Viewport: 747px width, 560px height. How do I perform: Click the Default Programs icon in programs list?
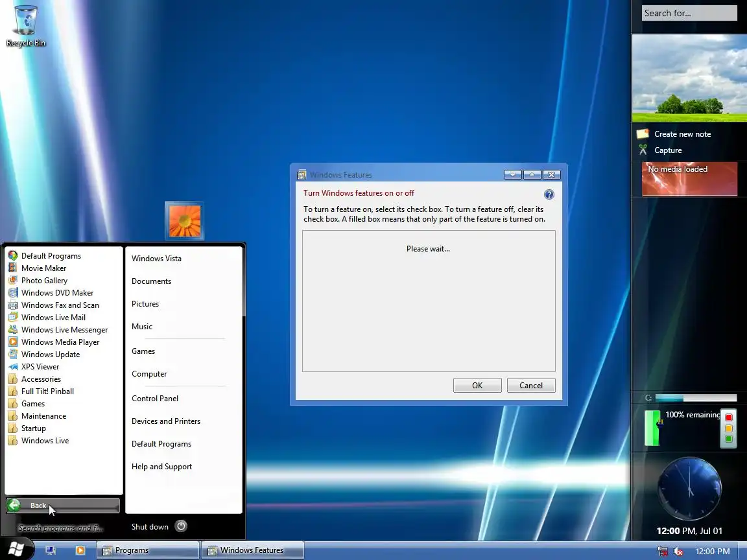[x=13, y=256]
